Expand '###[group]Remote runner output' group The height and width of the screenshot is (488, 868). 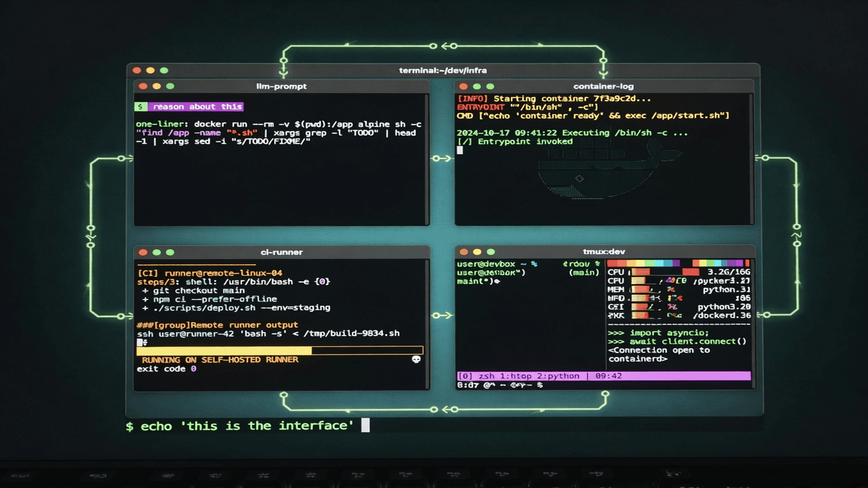coord(217,325)
